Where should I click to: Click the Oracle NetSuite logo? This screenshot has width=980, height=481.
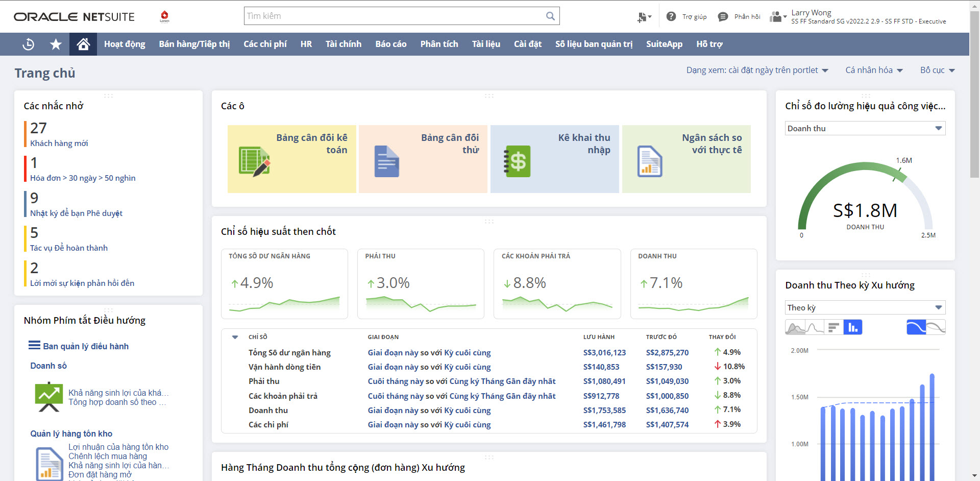tap(74, 17)
